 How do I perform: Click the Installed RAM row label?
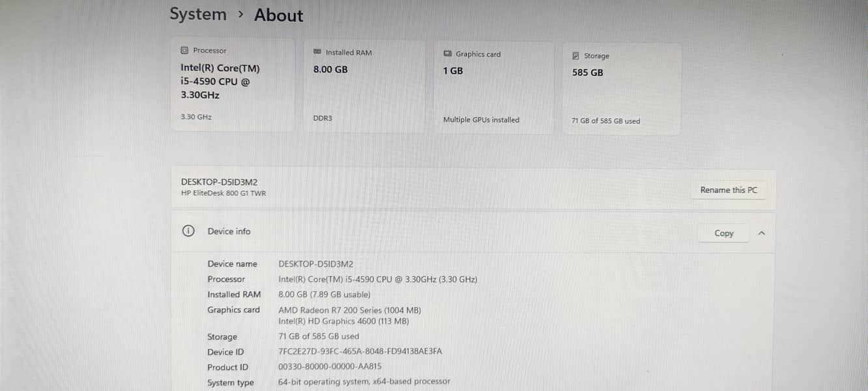(x=234, y=295)
